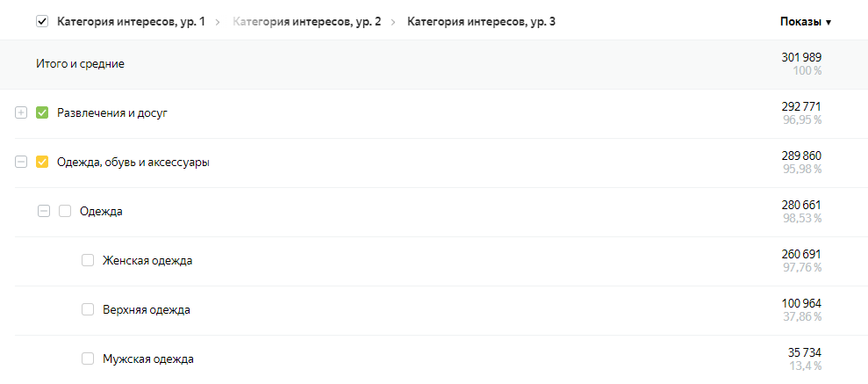Check the 'Верхняя одежда' checkbox

tap(88, 310)
